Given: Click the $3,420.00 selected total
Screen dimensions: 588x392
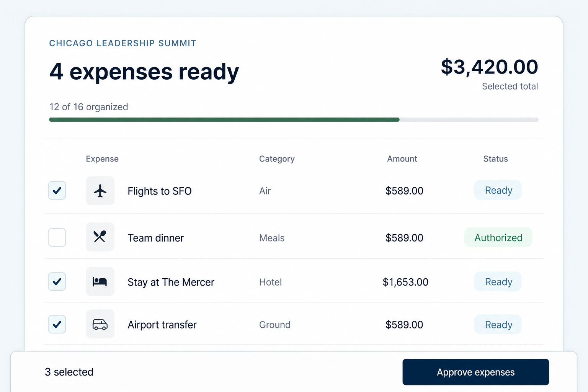Looking at the screenshot, I should tap(490, 67).
